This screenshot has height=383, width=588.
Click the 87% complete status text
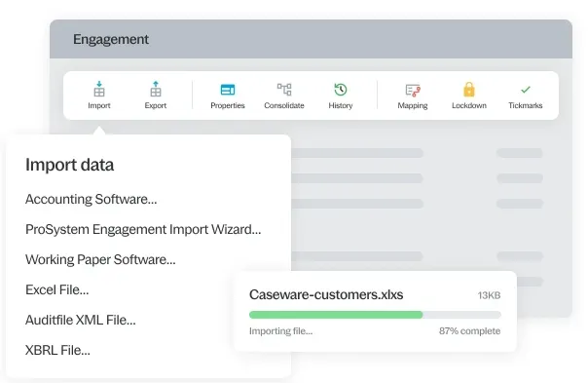point(469,330)
